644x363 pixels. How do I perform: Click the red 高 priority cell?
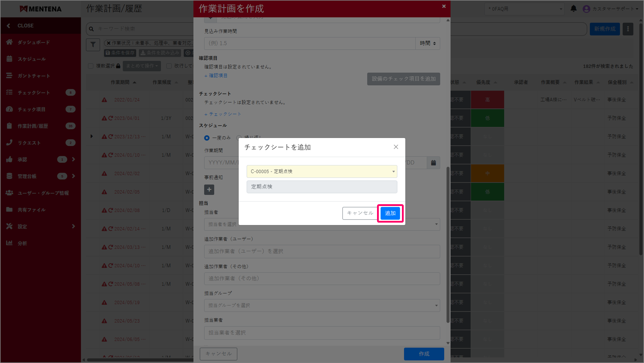point(487,100)
